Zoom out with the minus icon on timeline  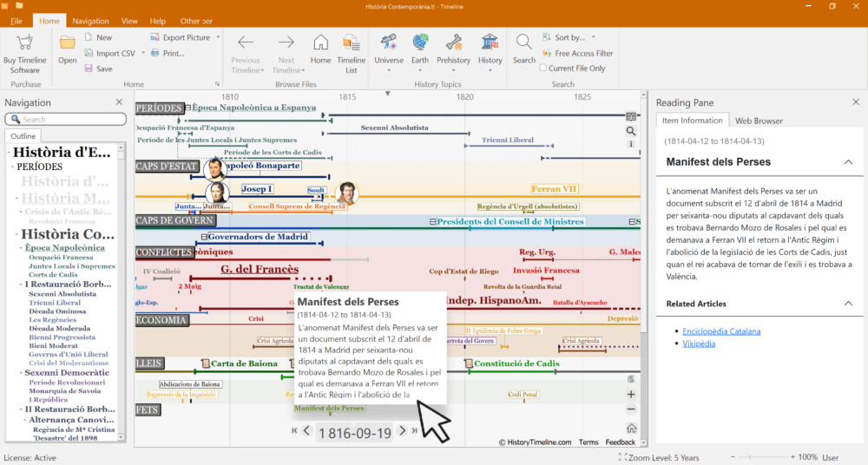coord(631,409)
